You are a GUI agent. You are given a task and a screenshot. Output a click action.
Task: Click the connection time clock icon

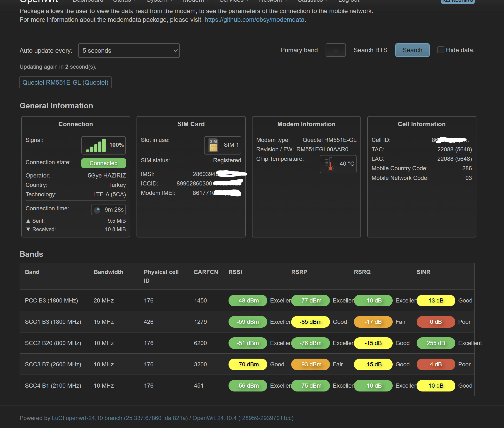point(97,210)
